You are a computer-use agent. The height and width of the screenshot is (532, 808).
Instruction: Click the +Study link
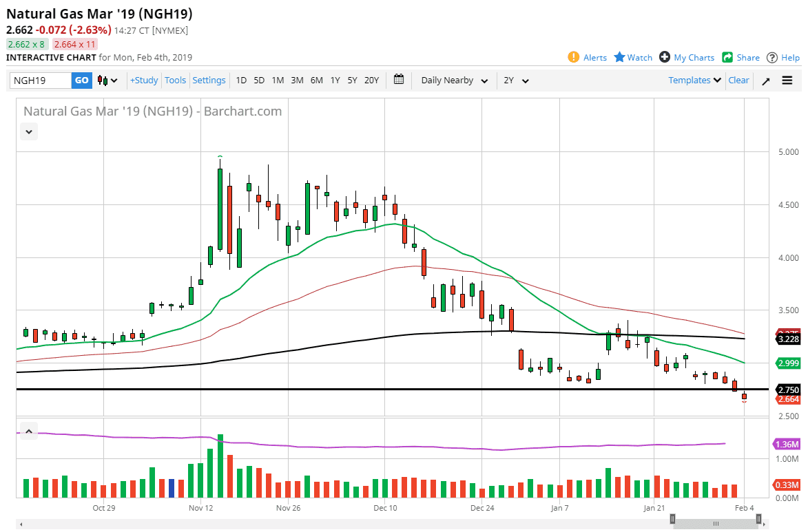pos(144,81)
